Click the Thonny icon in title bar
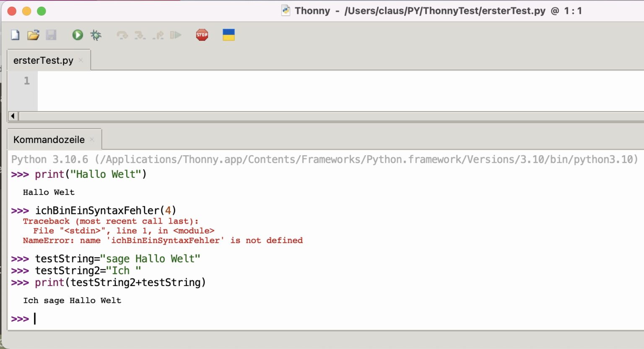The width and height of the screenshot is (644, 349). (286, 11)
